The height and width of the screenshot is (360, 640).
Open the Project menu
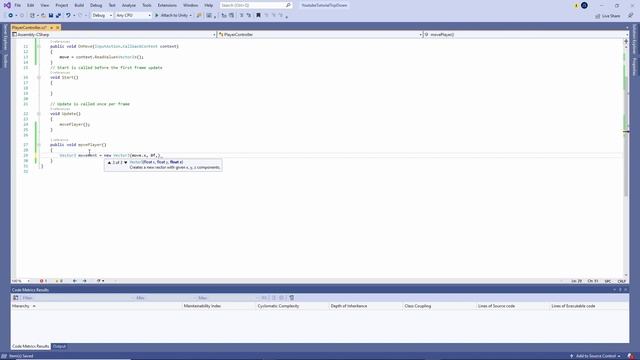[x=62, y=5]
